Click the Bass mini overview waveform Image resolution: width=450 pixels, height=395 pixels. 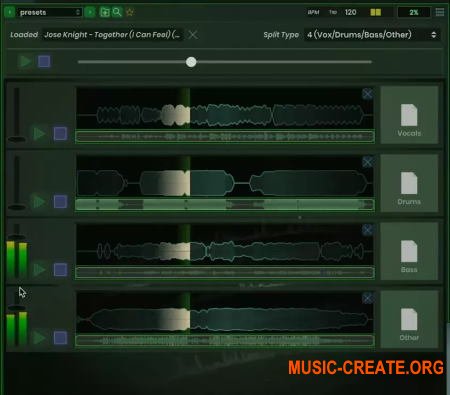click(x=225, y=273)
